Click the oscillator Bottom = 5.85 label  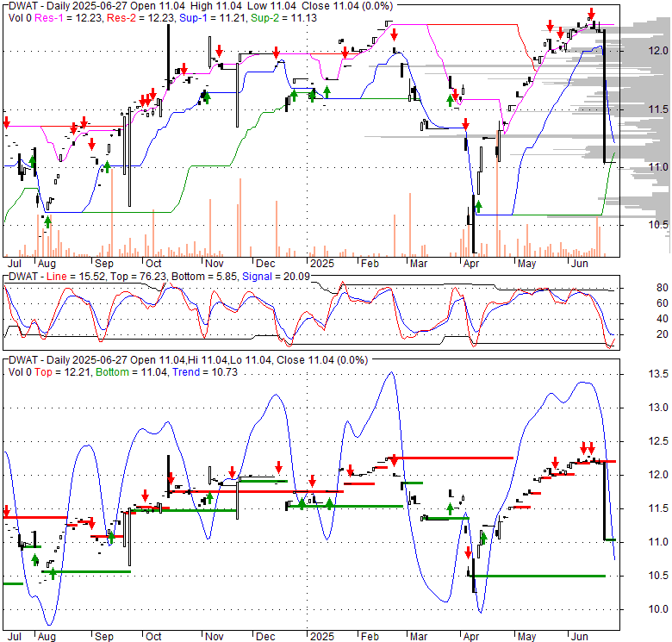(x=204, y=277)
